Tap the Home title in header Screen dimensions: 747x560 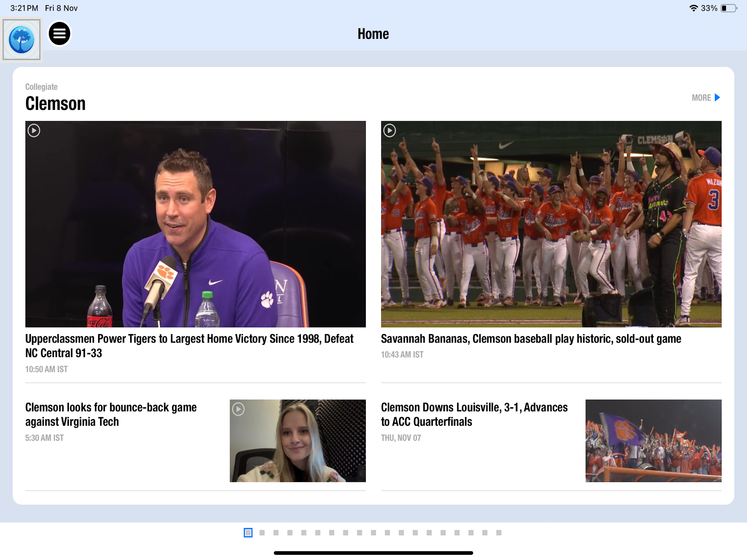[373, 34]
